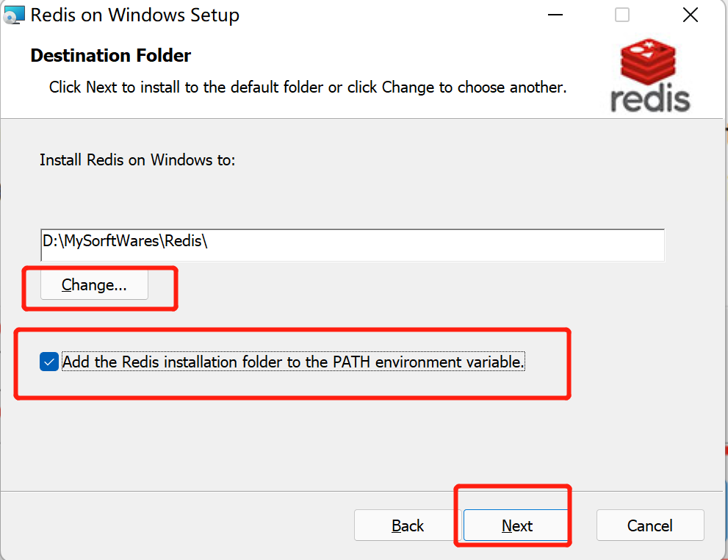Click the 'Redis on Windows Setup' title text

(x=135, y=15)
